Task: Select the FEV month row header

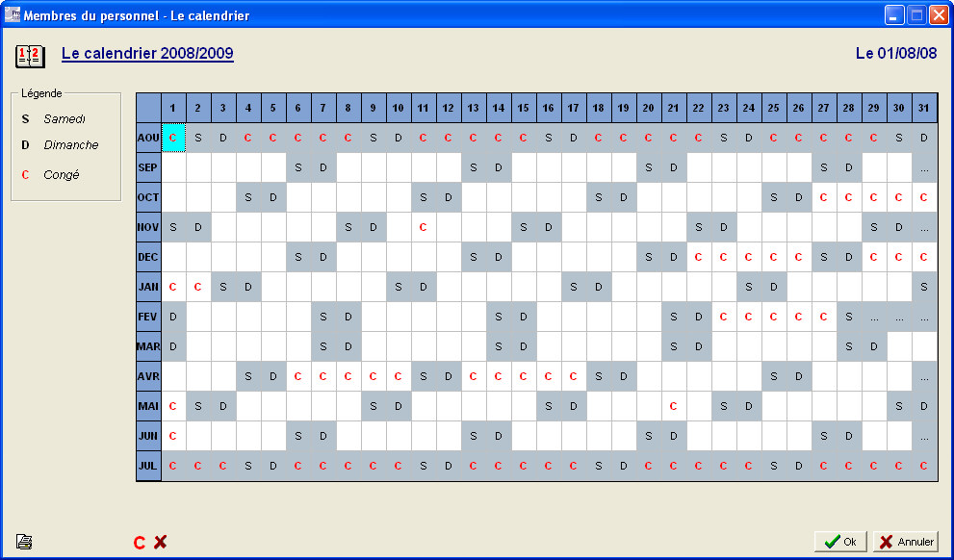Action: pyautogui.click(x=148, y=317)
